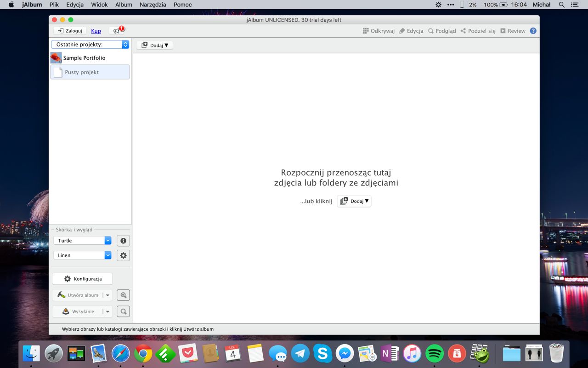Select the Pusty projekt entry
588x368 pixels.
90,72
